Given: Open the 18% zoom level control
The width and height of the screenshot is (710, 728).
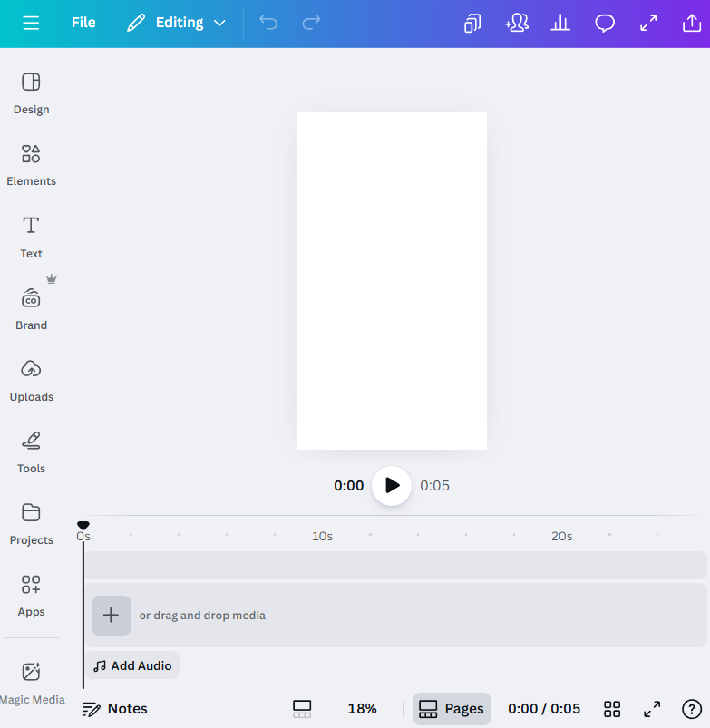Looking at the screenshot, I should coord(362,709).
